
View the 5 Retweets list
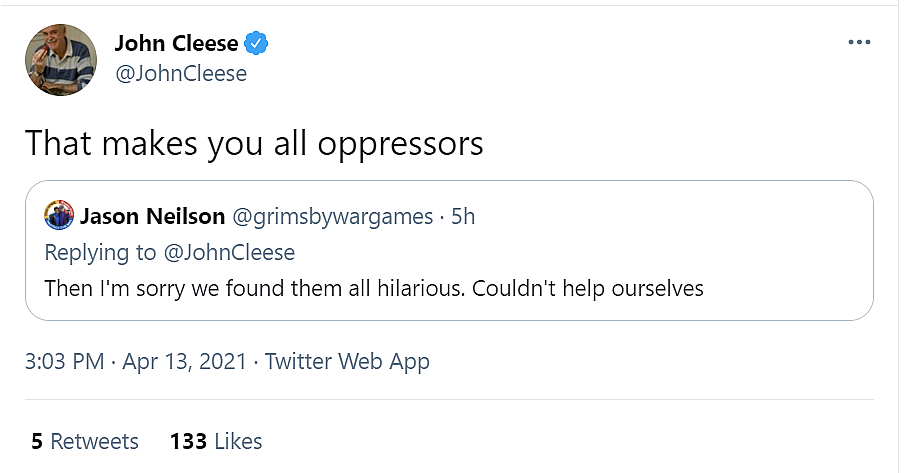tap(85, 441)
